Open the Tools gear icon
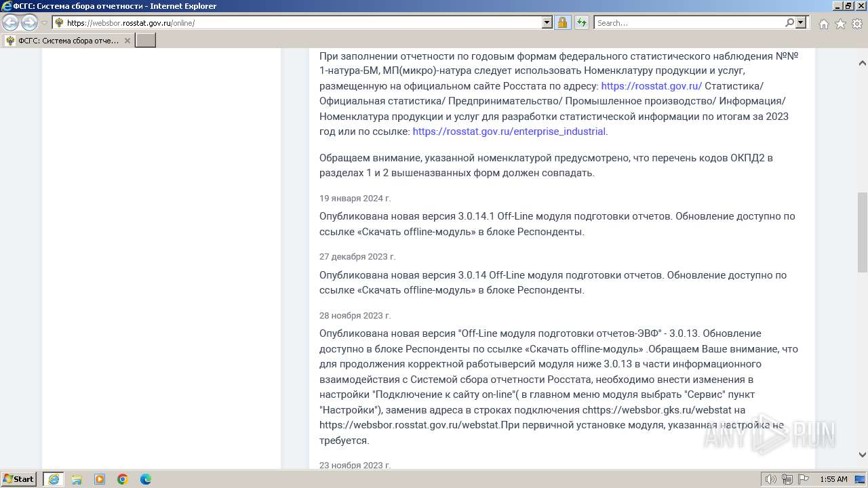This screenshot has width=868, height=488. (x=856, y=24)
